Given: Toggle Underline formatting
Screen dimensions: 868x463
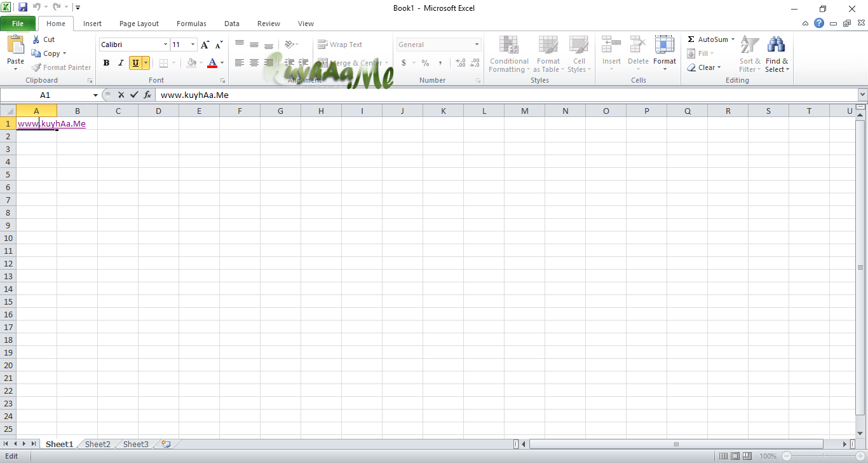Looking at the screenshot, I should pyautogui.click(x=135, y=63).
